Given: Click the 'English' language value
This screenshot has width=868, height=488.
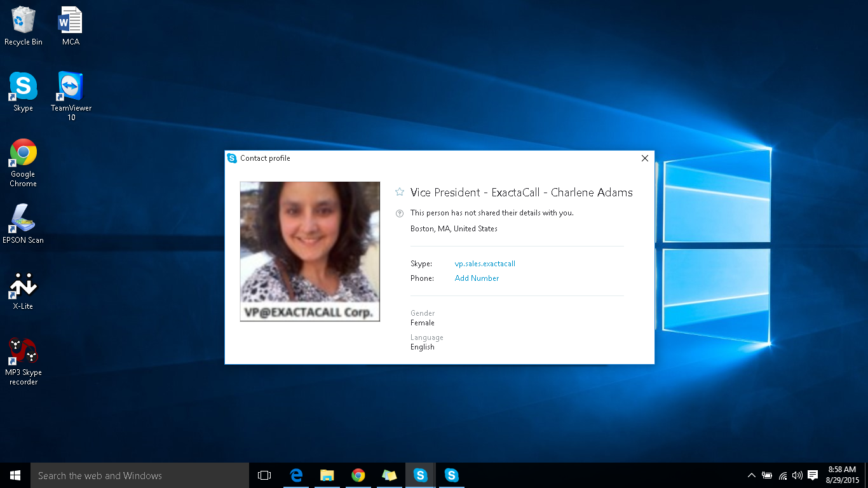Looking at the screenshot, I should (x=423, y=347).
